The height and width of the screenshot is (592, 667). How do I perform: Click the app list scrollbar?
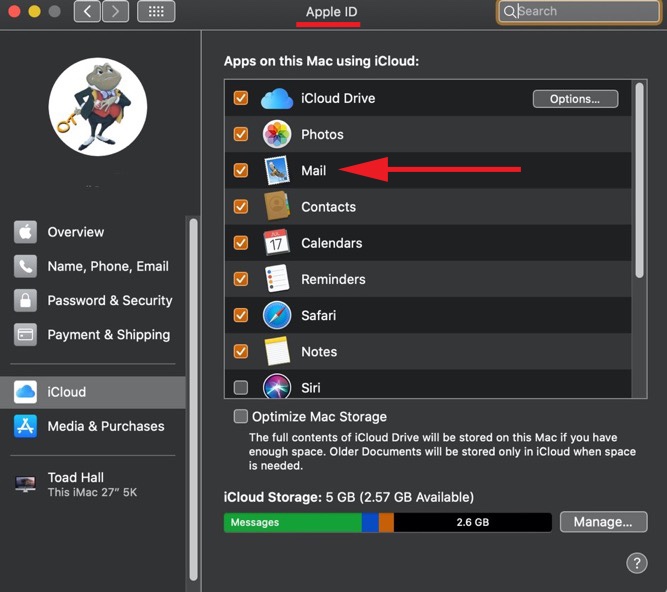point(639,180)
